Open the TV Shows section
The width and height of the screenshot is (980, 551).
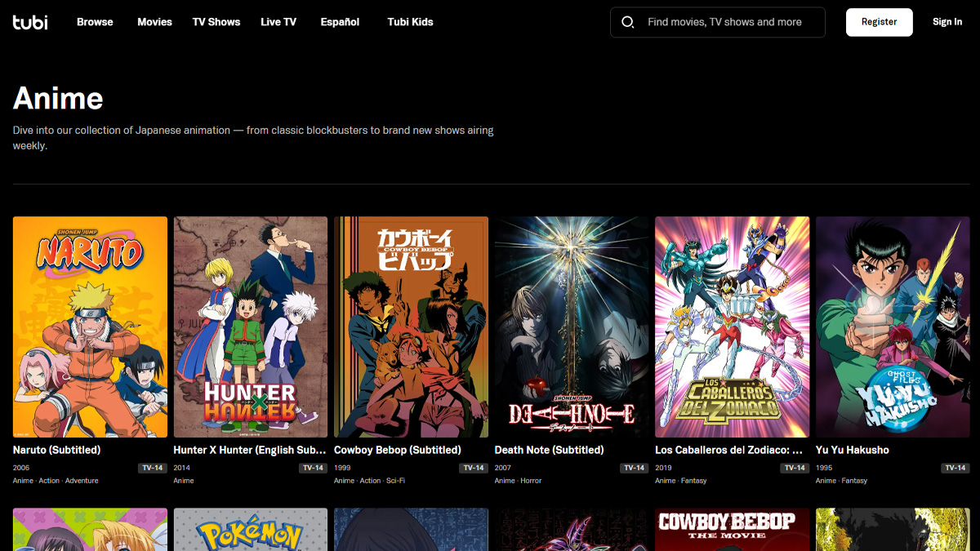[x=216, y=22]
